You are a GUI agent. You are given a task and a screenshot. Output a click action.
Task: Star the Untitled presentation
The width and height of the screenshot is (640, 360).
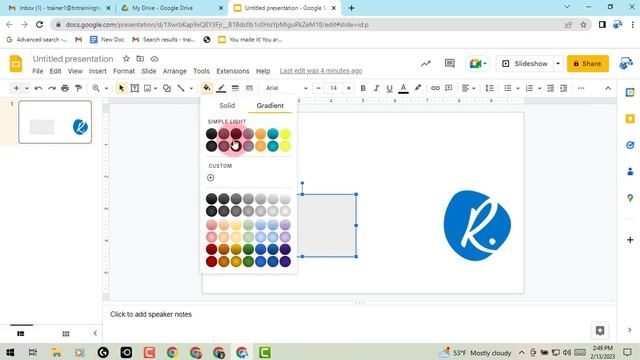126,58
